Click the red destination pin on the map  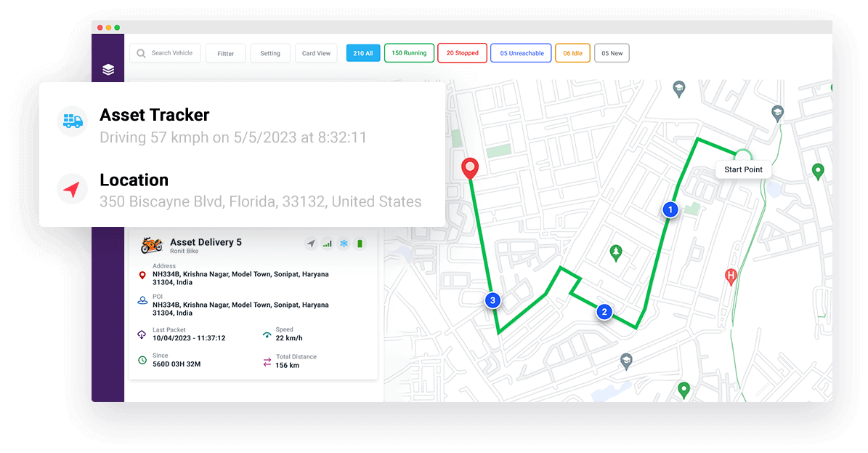(470, 169)
